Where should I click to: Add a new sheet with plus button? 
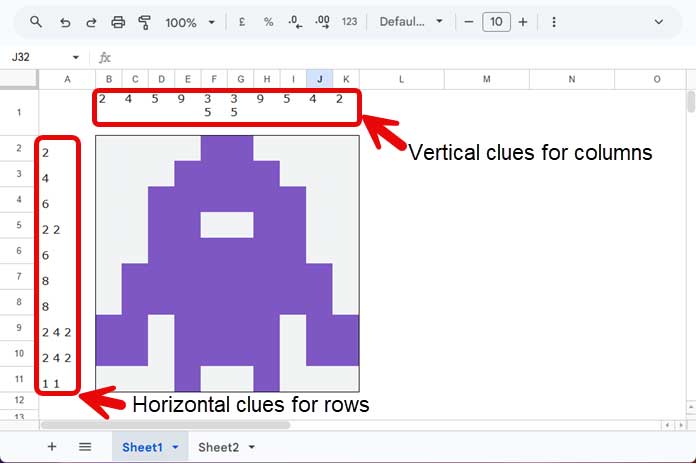tap(52, 446)
